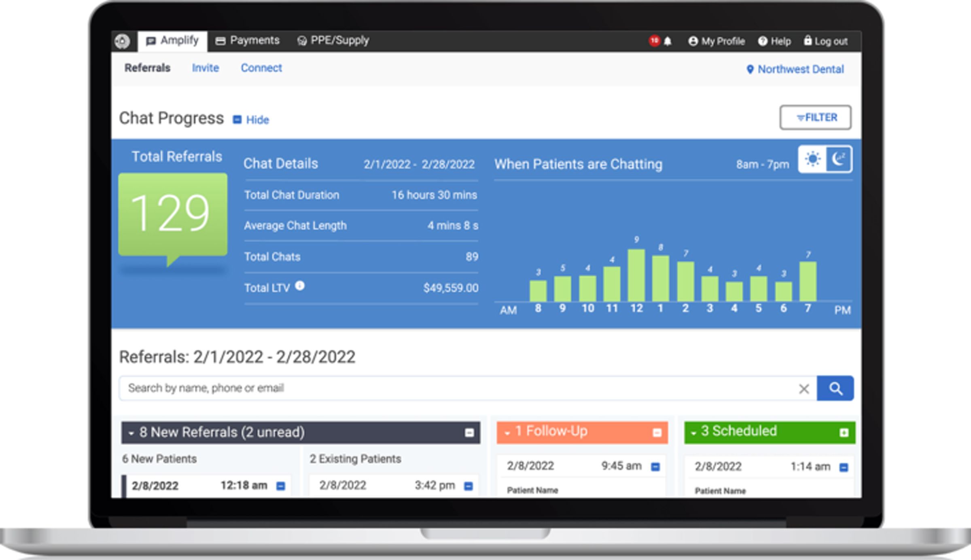Click the Total LTV info icon
The image size is (971, 560).
click(x=300, y=286)
